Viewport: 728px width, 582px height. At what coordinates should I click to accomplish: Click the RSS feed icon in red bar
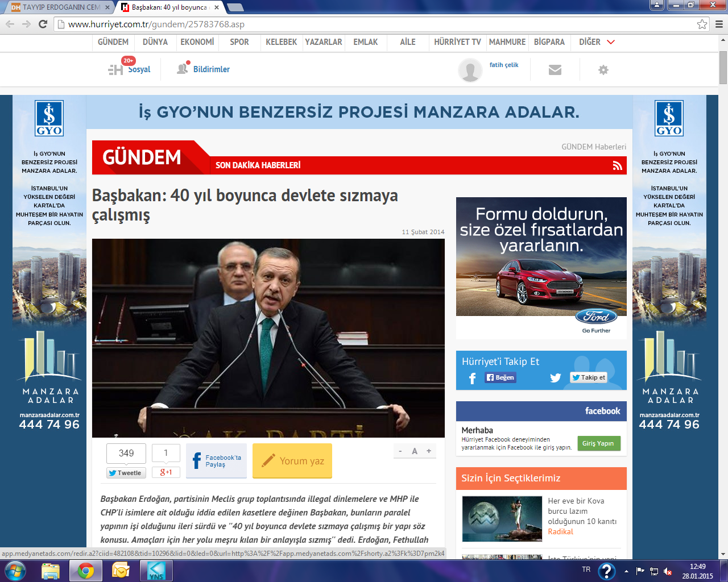(617, 165)
